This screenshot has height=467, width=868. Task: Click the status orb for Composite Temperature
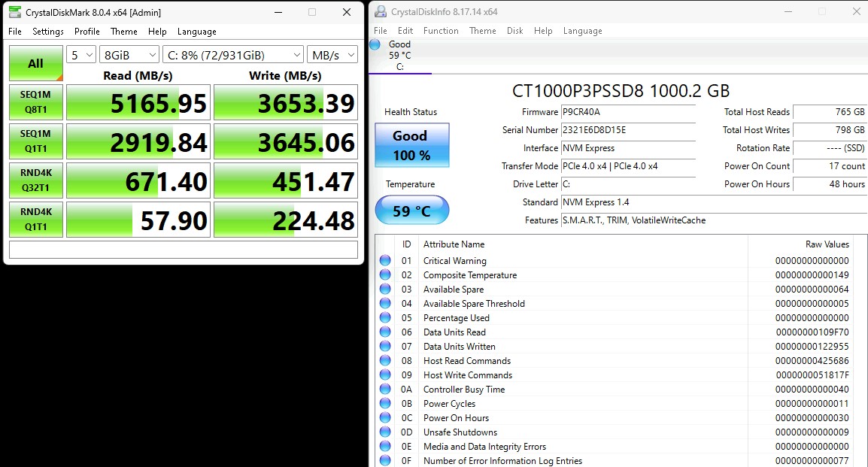click(x=385, y=275)
